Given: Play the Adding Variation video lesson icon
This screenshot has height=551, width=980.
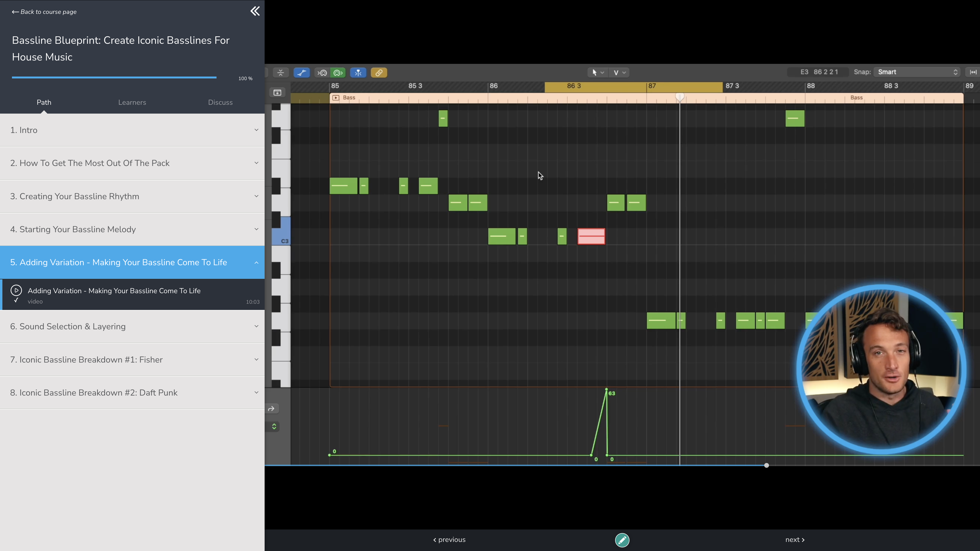Looking at the screenshot, I should tap(16, 291).
